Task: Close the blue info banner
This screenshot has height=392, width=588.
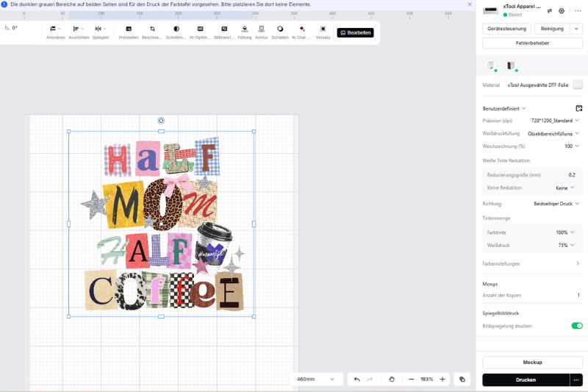Action: coord(470,4)
